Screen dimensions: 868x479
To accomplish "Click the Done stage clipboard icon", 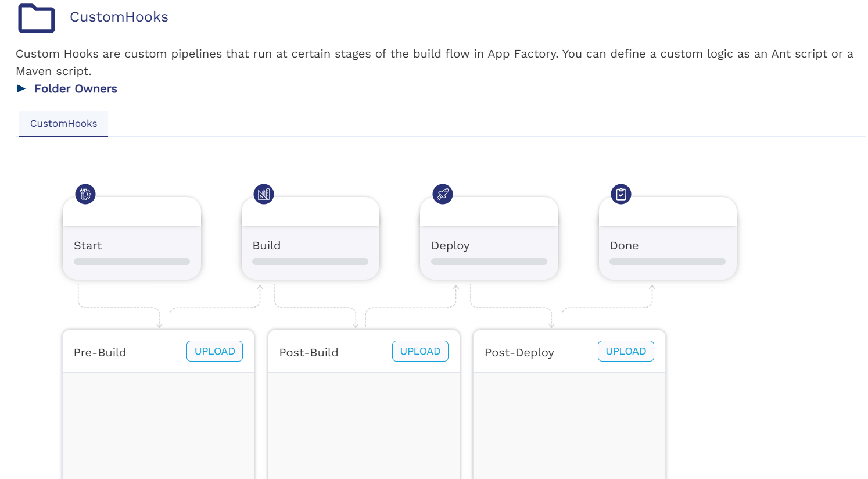I will [x=621, y=194].
